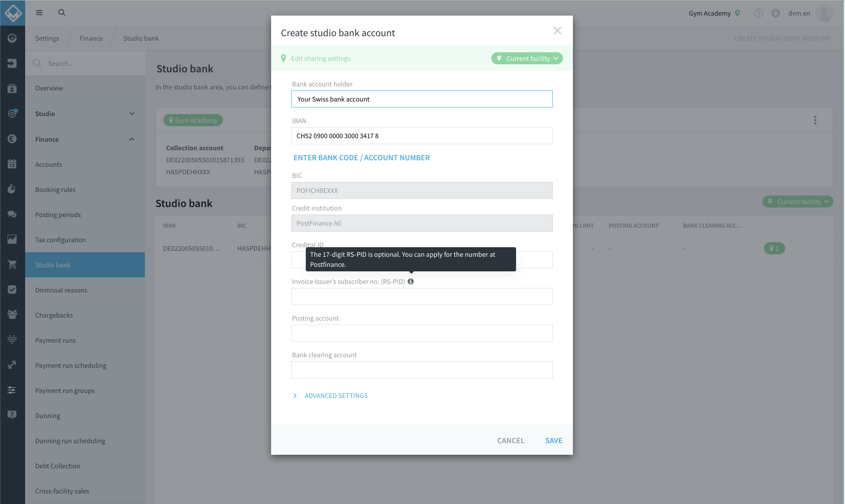Collapse the Finance section in the settings menu
The height and width of the screenshot is (504, 845).
pos(85,139)
